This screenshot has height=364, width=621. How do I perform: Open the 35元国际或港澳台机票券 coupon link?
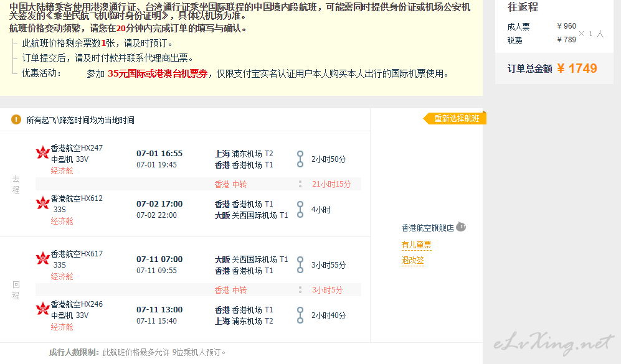point(158,73)
